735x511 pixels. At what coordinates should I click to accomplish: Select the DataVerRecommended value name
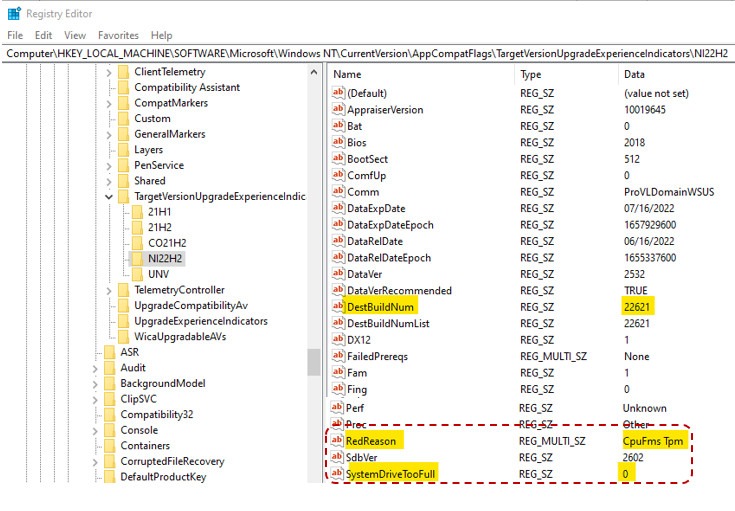[399, 291]
